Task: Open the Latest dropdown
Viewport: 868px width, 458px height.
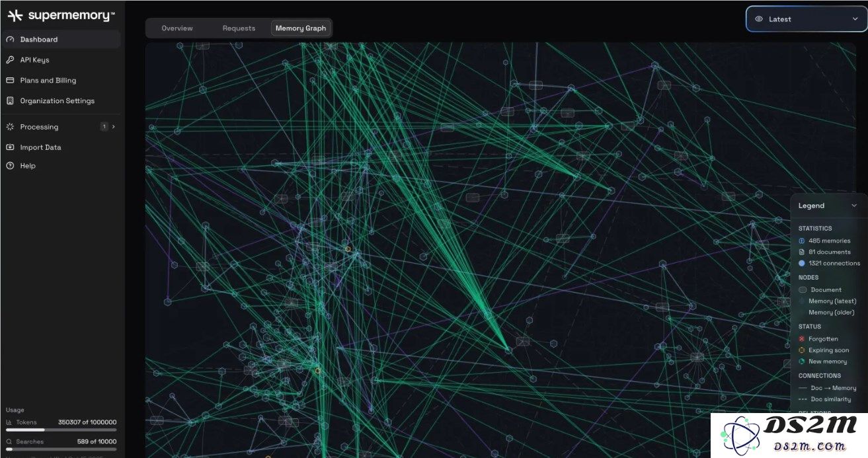Action: [x=855, y=19]
